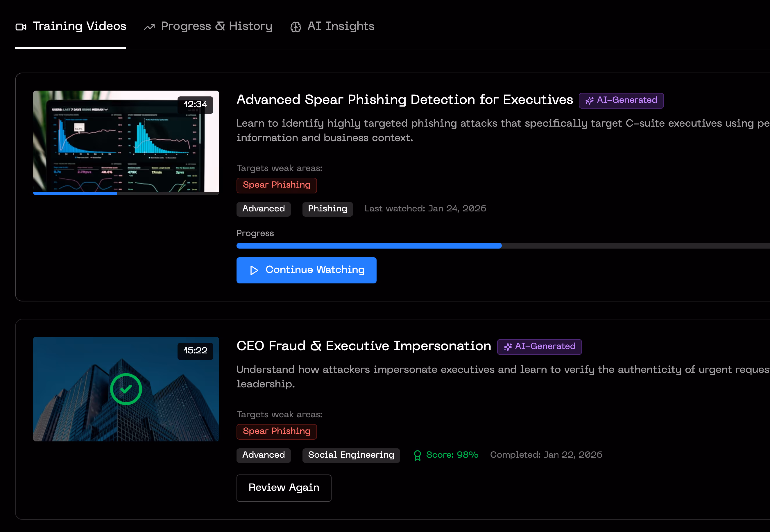Click sparkle icon in CEO Fraud AI-Generated badge
770x532 pixels.
point(508,347)
